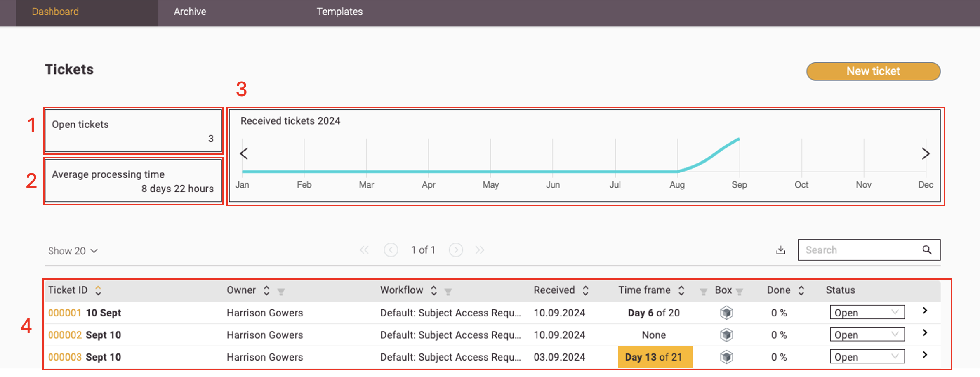Download the ticket list export
980x377 pixels.
pos(780,250)
